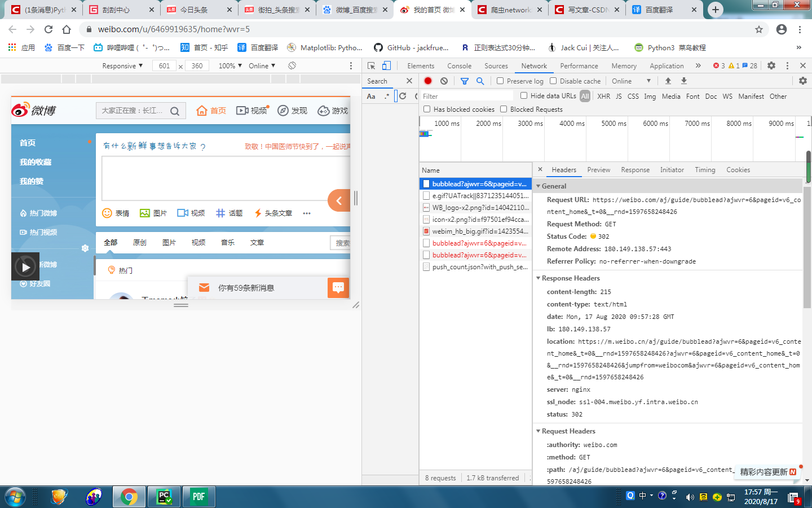Open 热门微博 in Weibo sidebar
The image size is (812, 508).
[x=38, y=213]
